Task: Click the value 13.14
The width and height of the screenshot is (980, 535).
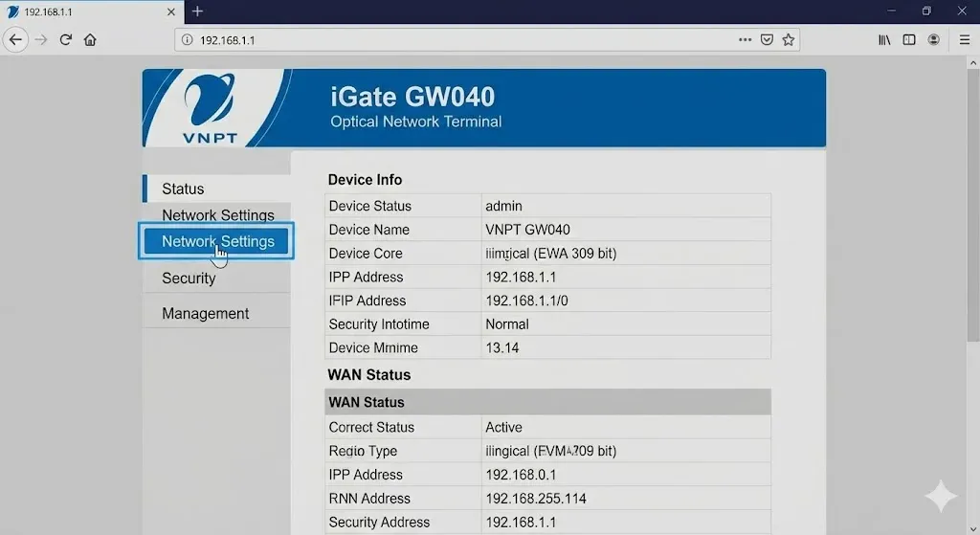Action: pyautogui.click(x=501, y=348)
